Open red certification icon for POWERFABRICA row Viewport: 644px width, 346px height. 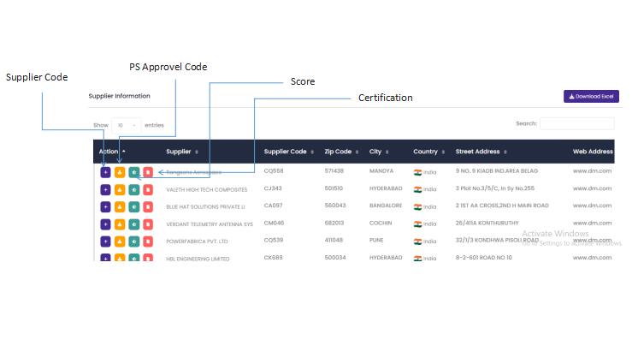coord(148,242)
